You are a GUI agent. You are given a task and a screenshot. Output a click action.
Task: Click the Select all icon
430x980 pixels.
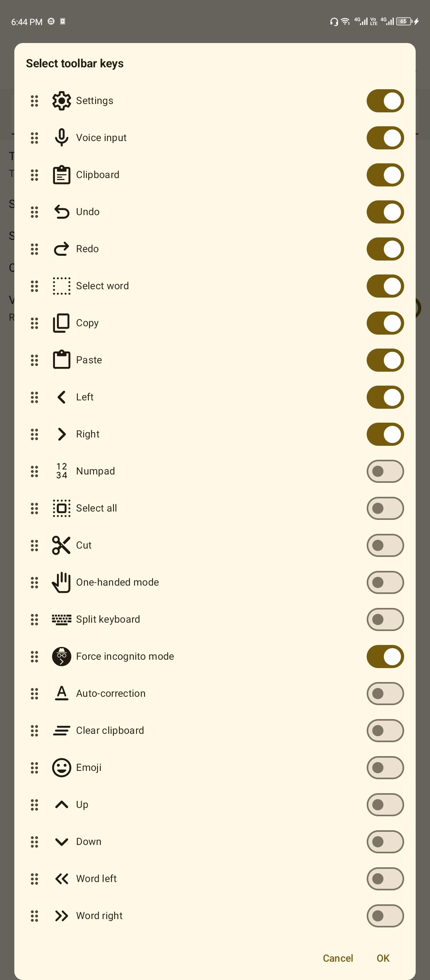[x=62, y=508]
